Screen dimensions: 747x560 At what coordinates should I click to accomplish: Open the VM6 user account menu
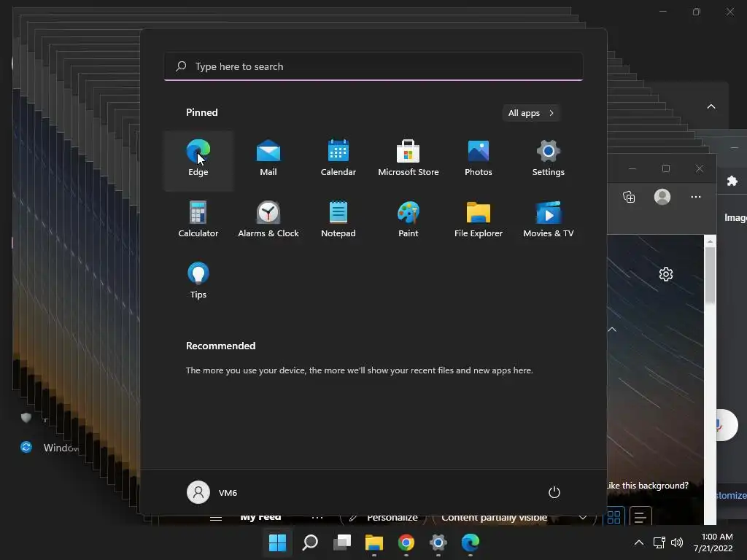point(212,492)
